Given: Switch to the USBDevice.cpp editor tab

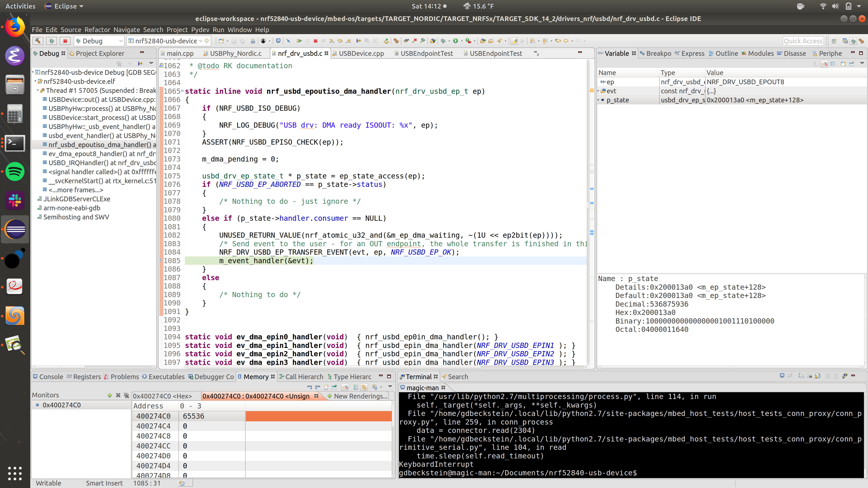Looking at the screenshot, I should [x=361, y=53].
